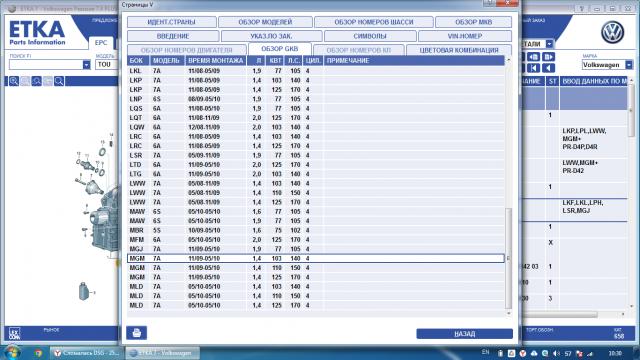Click previous illustration page arrow icon
This screenshot has height=360, width=640.
tap(533, 57)
